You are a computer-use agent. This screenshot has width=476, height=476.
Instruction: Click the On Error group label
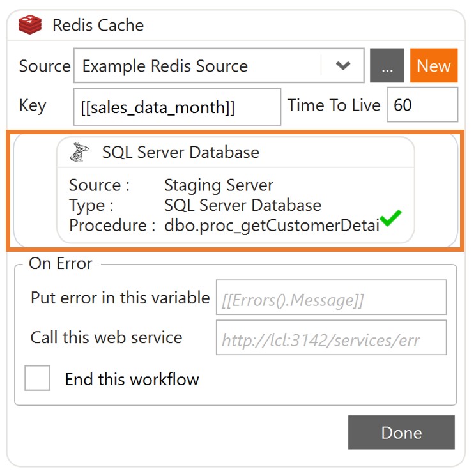coord(61,263)
